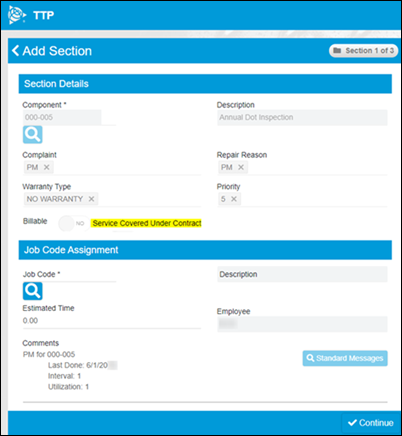The height and width of the screenshot is (436, 402).
Task: Click the Estimated Time field
Action: click(x=112, y=321)
